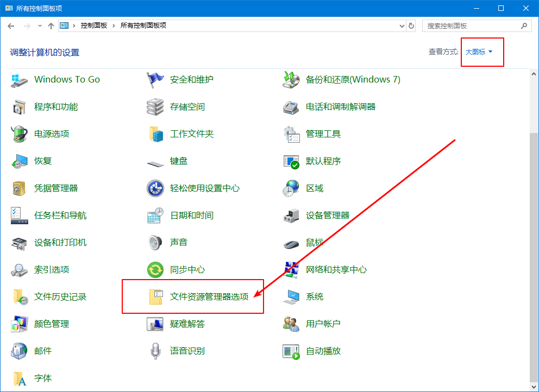Image resolution: width=539 pixels, height=392 pixels.
Task: Open 文件资源管理器选项 highlighted by the arrow
Action: click(209, 296)
